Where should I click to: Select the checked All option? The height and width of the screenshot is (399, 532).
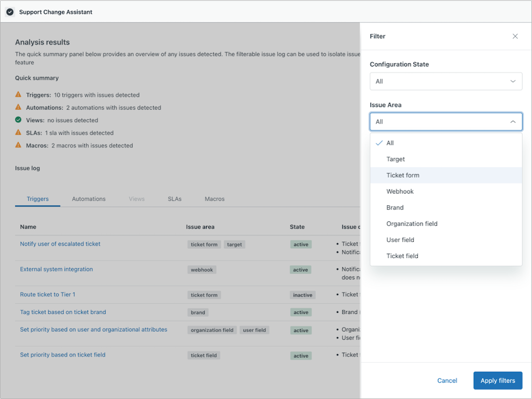click(390, 143)
